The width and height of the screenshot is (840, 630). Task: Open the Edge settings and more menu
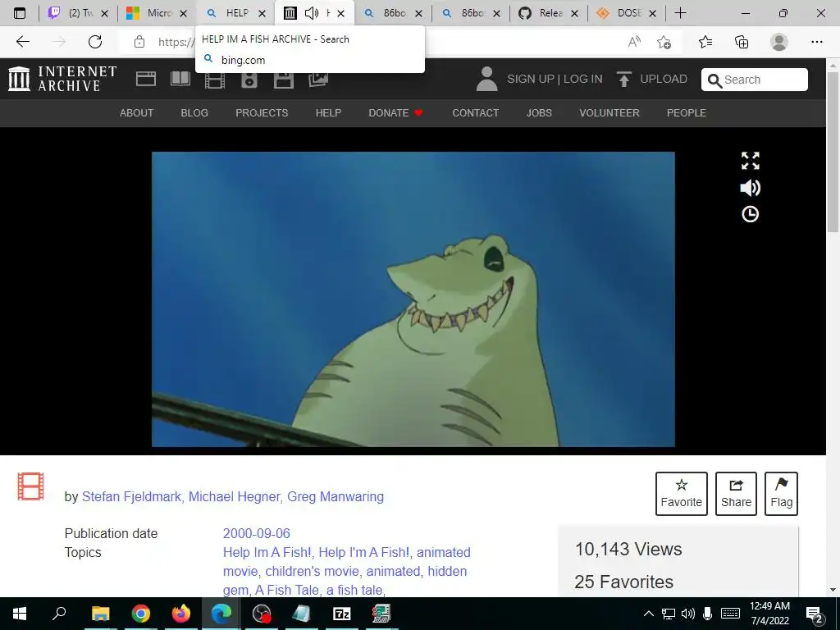click(816, 41)
